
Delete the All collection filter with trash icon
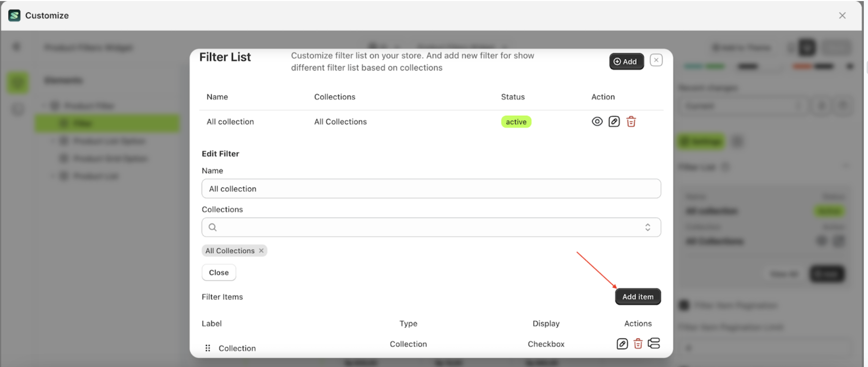631,121
